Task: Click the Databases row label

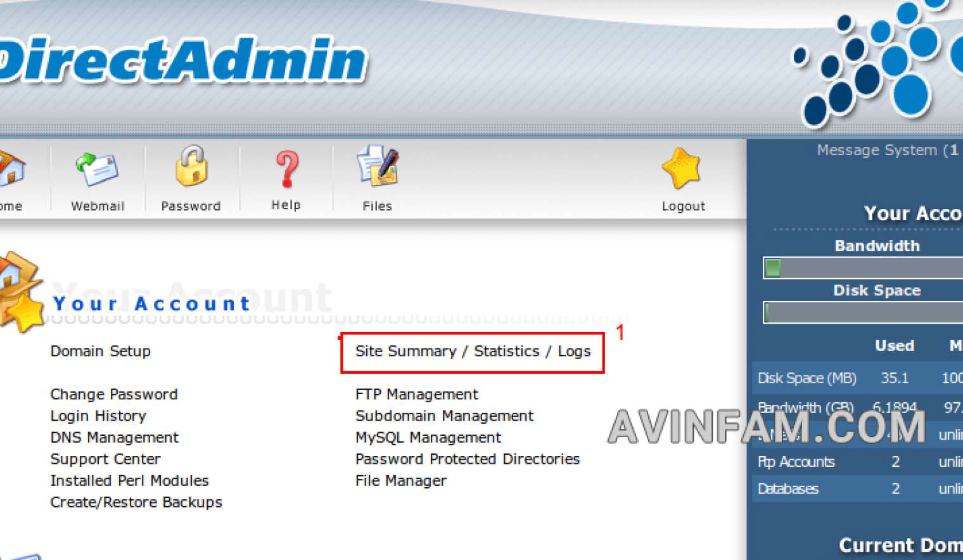Action: [788, 488]
